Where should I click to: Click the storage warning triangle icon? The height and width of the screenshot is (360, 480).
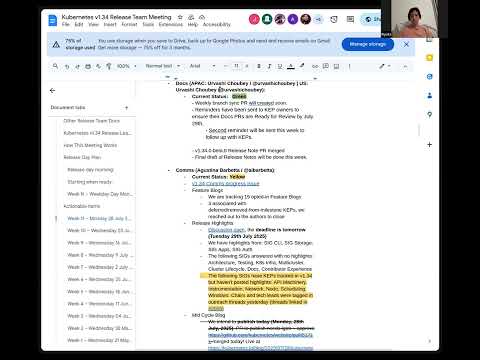(x=56, y=44)
